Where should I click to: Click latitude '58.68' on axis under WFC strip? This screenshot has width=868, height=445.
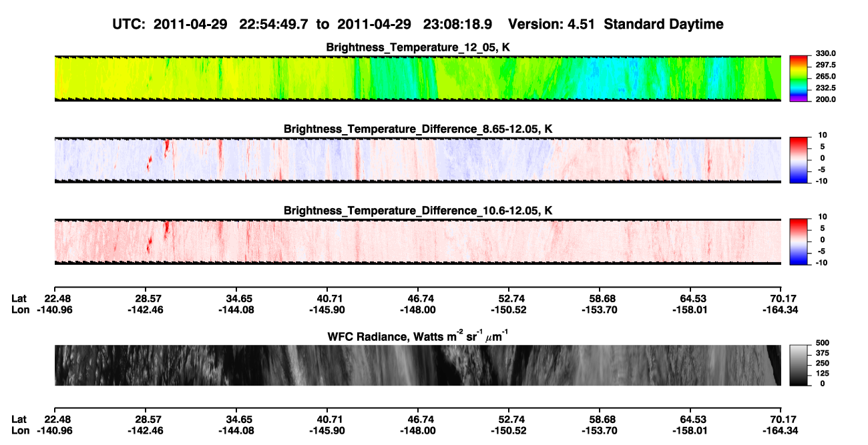(600, 420)
